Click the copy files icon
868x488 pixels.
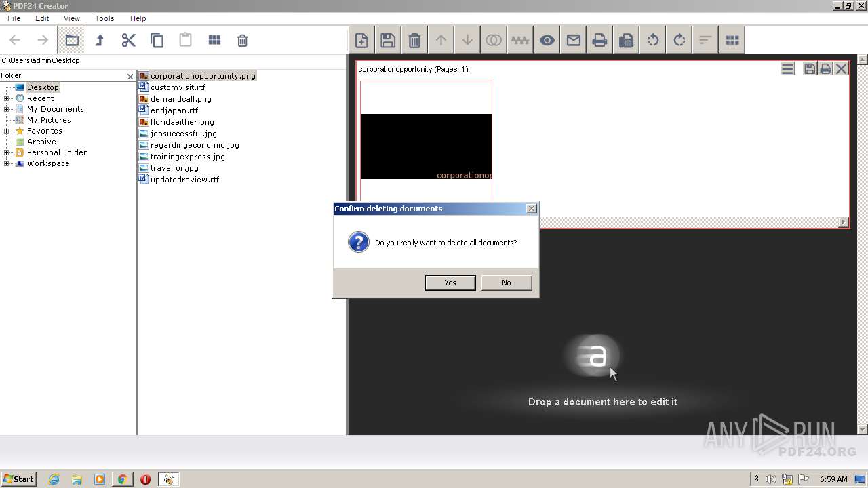(157, 41)
